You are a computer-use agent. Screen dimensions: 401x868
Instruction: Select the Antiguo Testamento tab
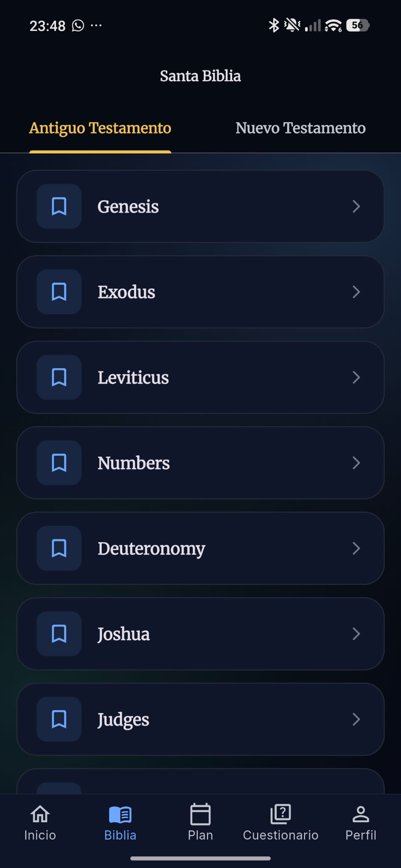pos(100,128)
